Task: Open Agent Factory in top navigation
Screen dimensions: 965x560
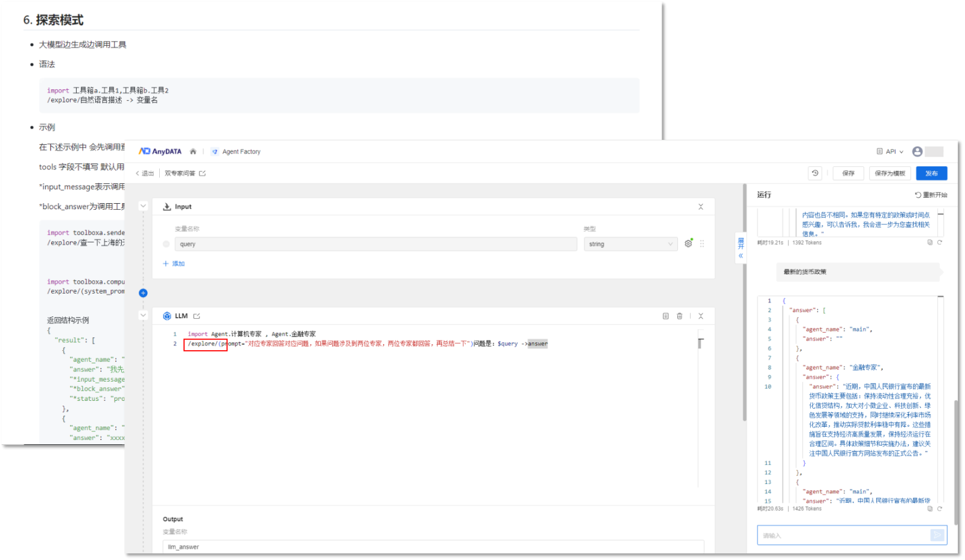Action: pos(241,152)
